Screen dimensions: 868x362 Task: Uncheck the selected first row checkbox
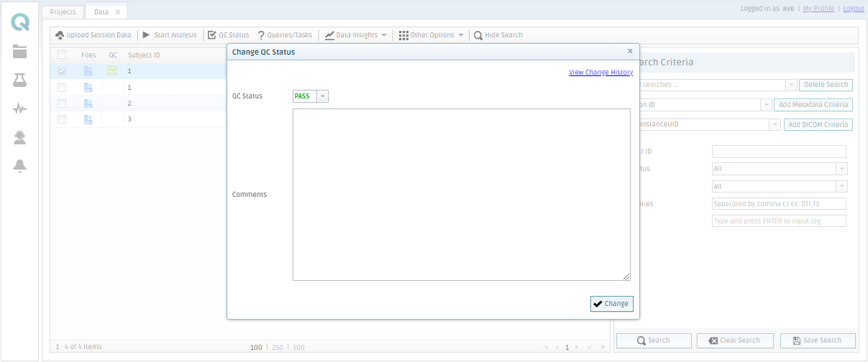click(x=62, y=71)
